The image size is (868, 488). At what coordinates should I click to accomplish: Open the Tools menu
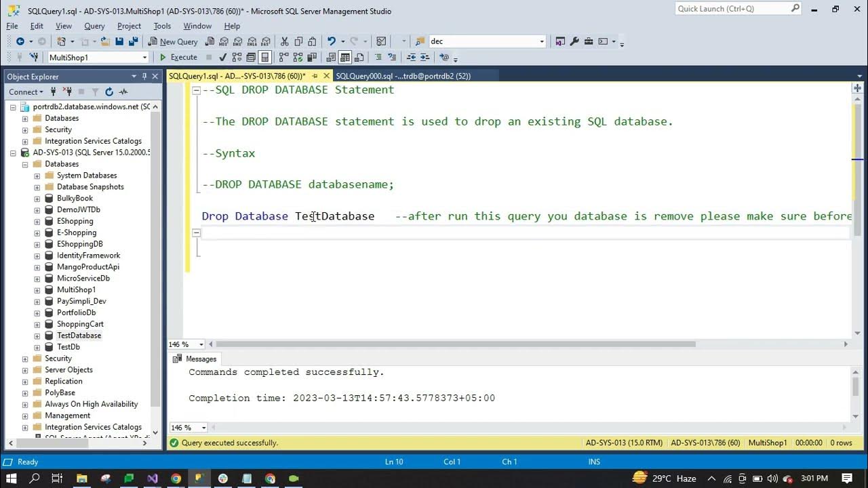tap(162, 26)
